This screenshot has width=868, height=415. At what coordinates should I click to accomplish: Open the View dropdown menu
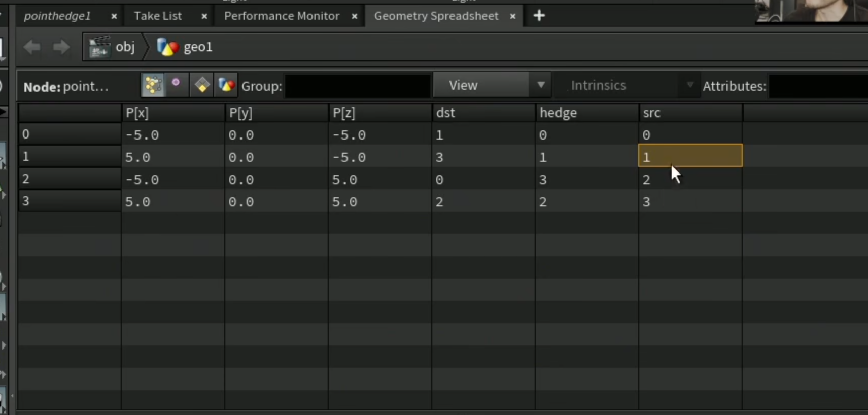tap(492, 85)
